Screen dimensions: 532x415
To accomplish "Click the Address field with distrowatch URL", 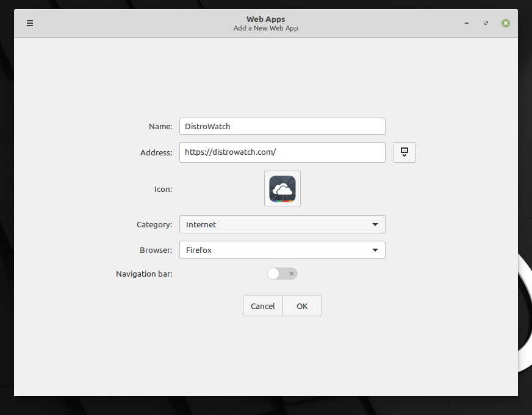I will click(x=282, y=152).
